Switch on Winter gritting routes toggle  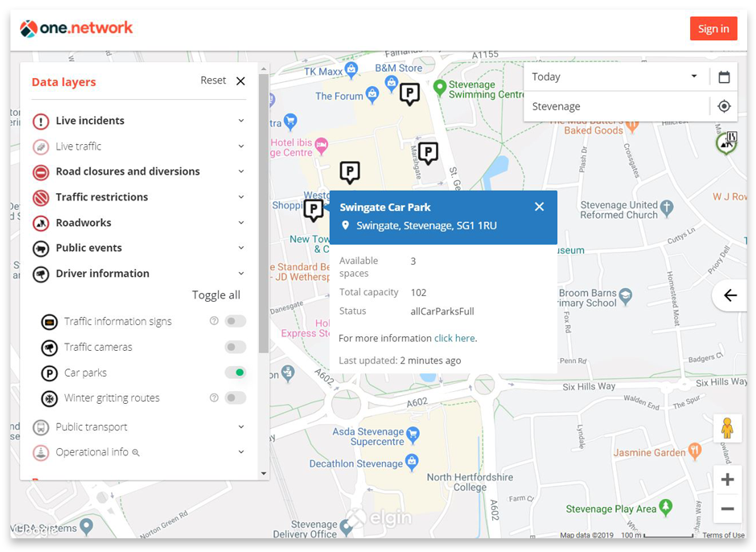click(235, 398)
